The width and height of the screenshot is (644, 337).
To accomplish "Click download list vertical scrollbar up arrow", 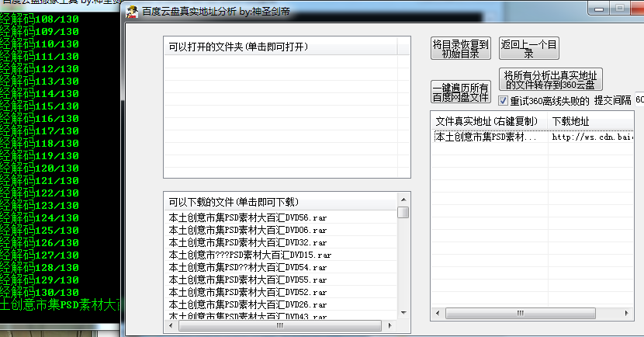I will click(x=403, y=200).
